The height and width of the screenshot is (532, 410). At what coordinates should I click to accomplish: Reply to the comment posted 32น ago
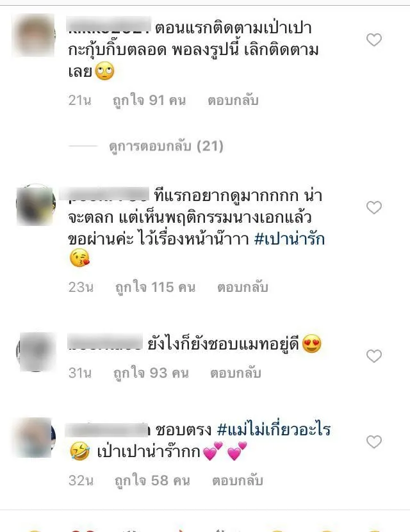pos(238,481)
